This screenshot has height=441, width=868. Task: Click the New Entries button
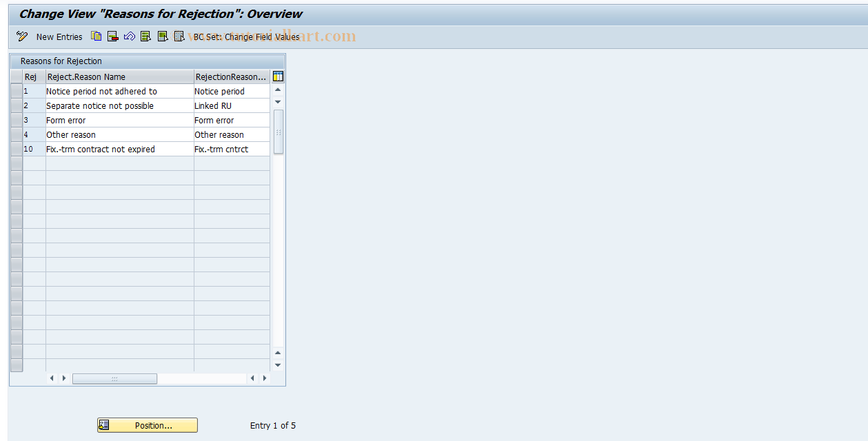(x=59, y=37)
